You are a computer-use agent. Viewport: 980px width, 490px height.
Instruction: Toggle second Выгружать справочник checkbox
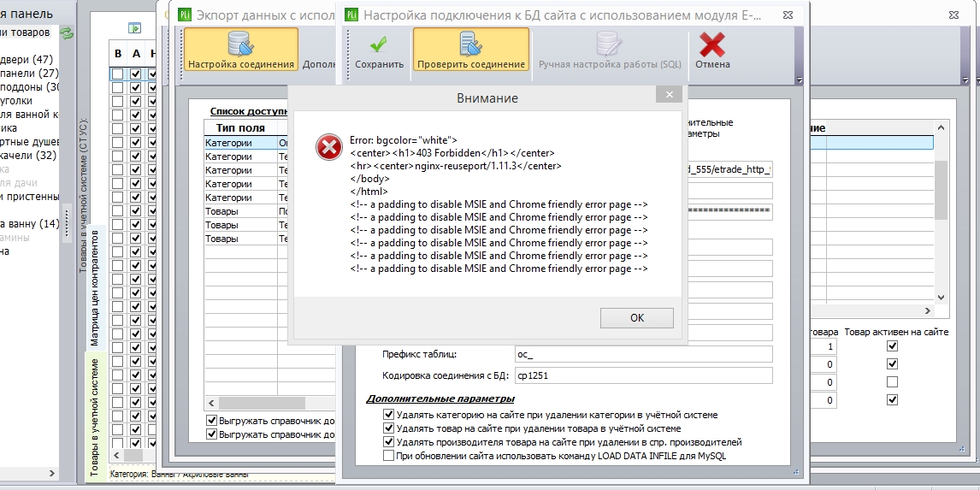(211, 434)
